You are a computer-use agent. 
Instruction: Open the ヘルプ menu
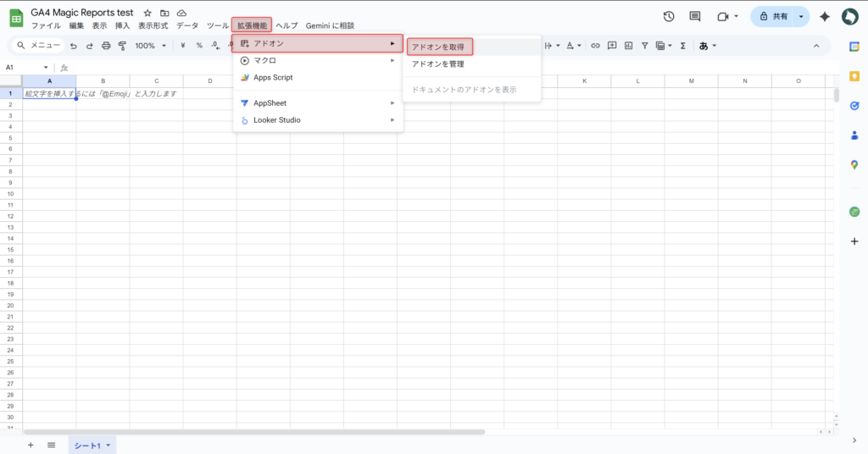pos(287,25)
